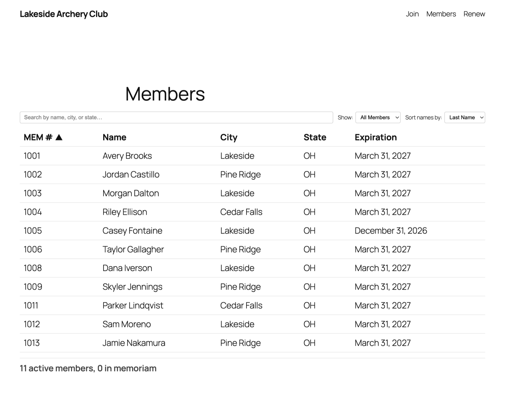Click the name Sam Moreno
The height and width of the screenshot is (420, 505).
point(127,324)
